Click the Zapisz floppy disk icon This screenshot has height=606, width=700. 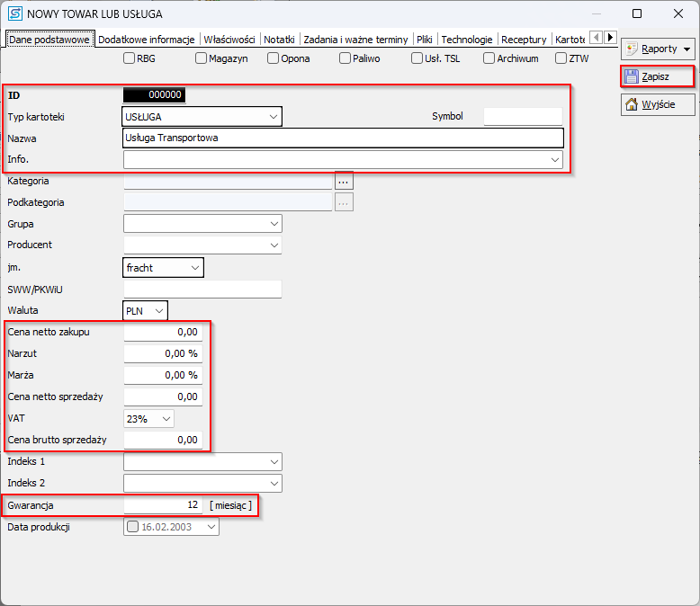(x=632, y=76)
